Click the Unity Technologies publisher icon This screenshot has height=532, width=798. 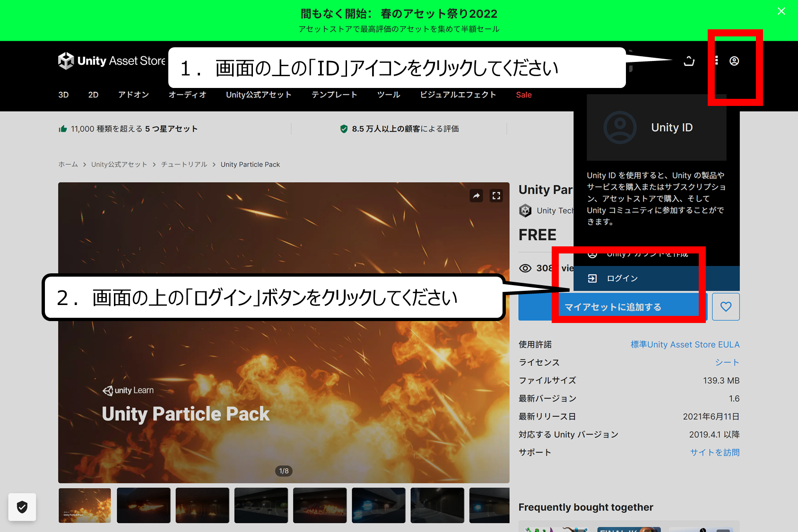pyautogui.click(x=525, y=210)
